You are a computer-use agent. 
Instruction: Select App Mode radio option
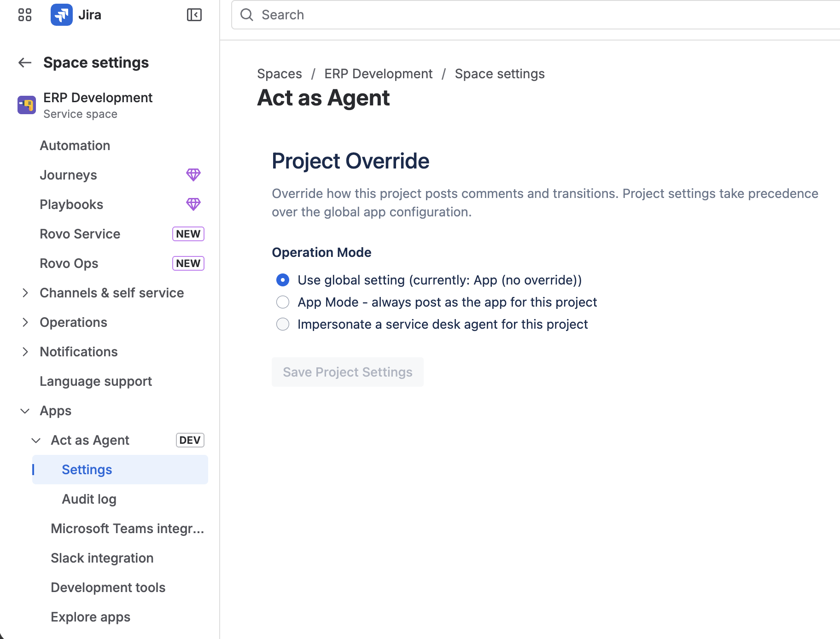click(x=283, y=302)
